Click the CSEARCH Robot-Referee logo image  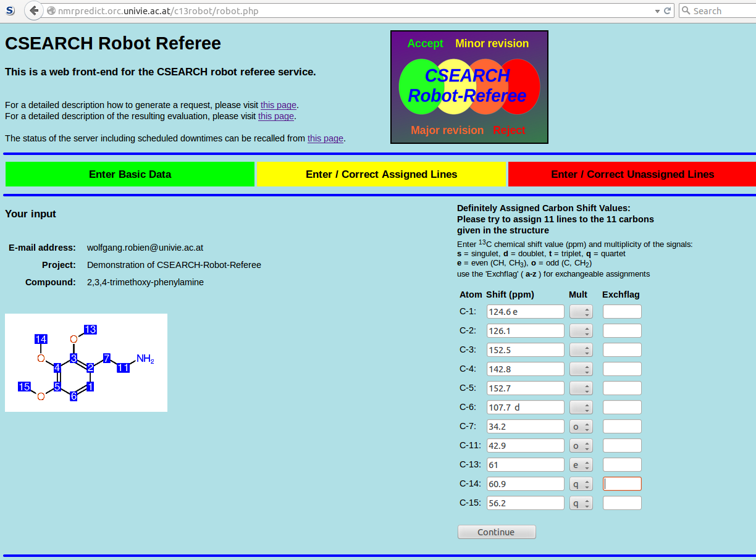tap(469, 87)
